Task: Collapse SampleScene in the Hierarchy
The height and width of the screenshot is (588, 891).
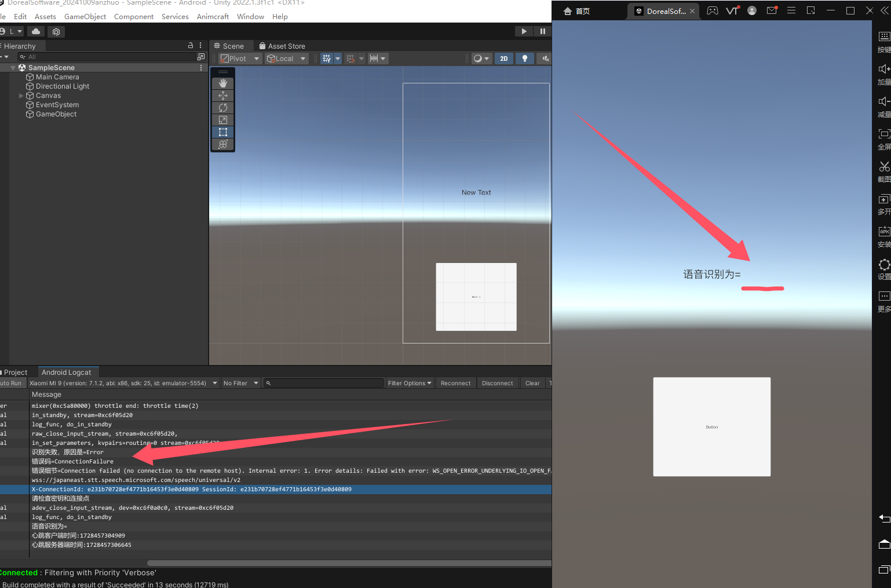Action: 13,68
